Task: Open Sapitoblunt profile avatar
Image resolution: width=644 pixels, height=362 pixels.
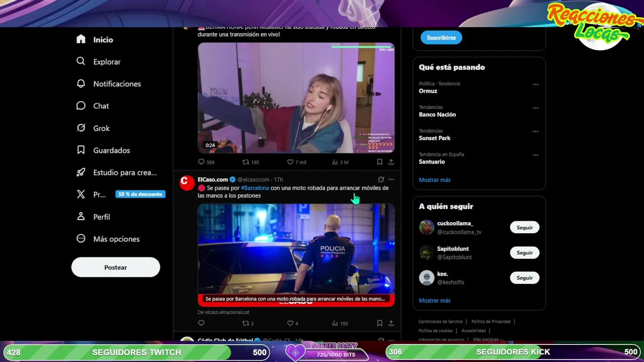Action: coord(427,252)
